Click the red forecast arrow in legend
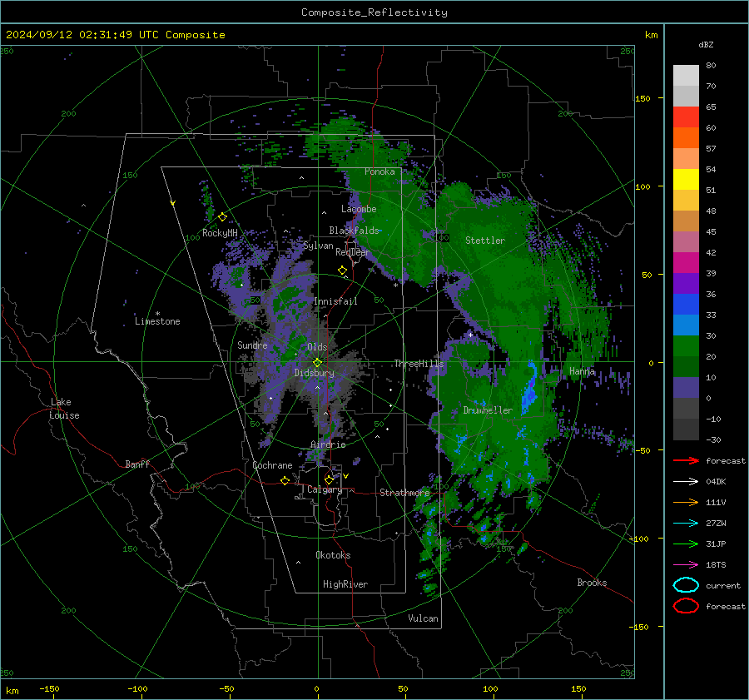 [x=686, y=460]
